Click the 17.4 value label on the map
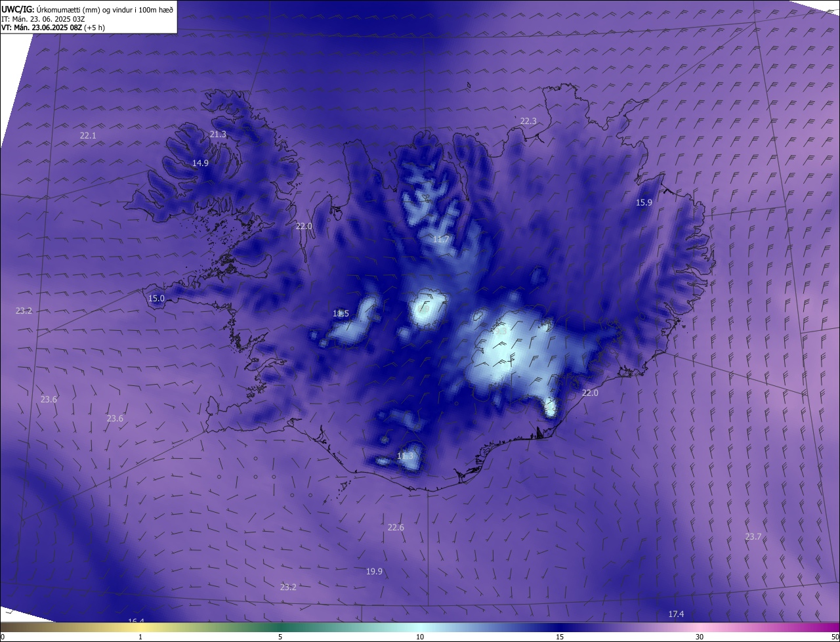 click(x=676, y=614)
